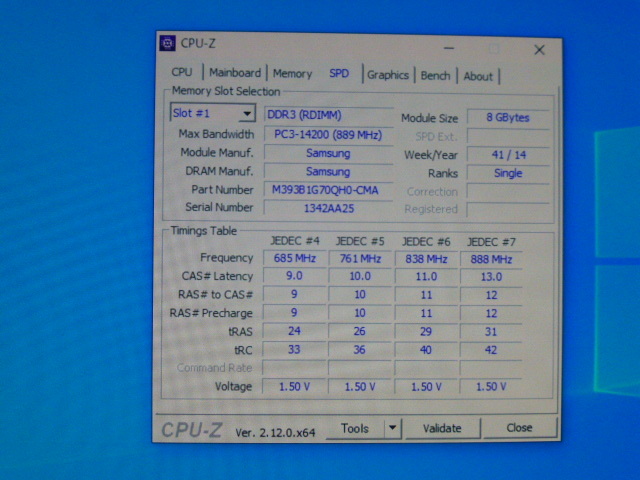Click the Tools button
This screenshot has height=480, width=640.
coord(355,428)
